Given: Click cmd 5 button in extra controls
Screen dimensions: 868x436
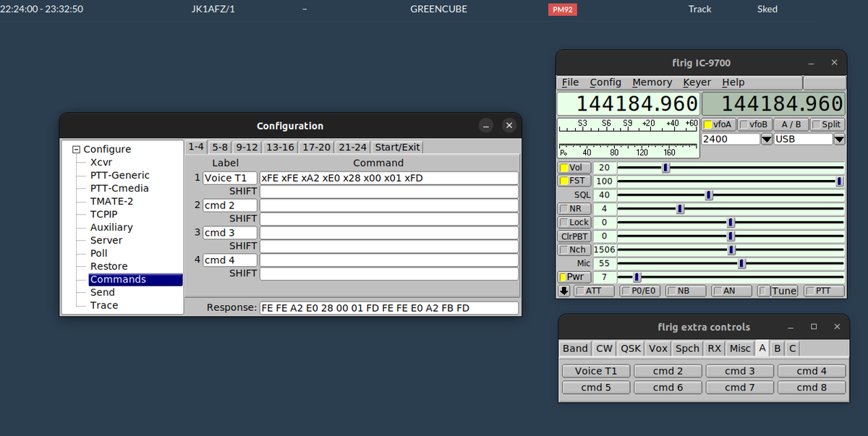Looking at the screenshot, I should pos(596,388).
